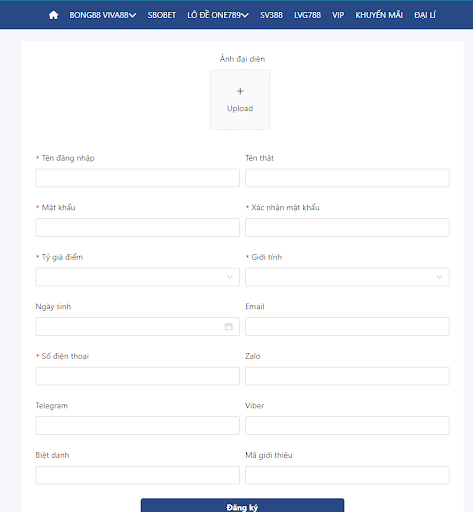Viewport: 473px width, 512px height.
Task: Go to the home page via house icon
Action: click(x=53, y=15)
